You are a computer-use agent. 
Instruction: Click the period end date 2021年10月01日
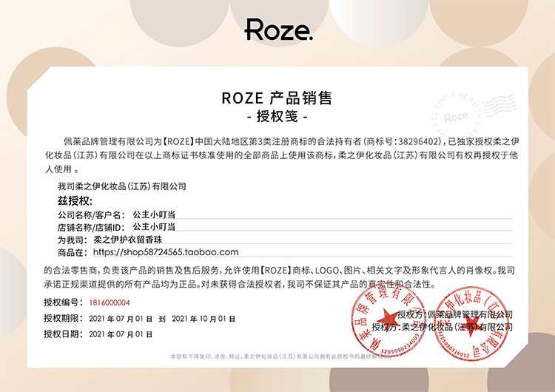[x=203, y=319]
